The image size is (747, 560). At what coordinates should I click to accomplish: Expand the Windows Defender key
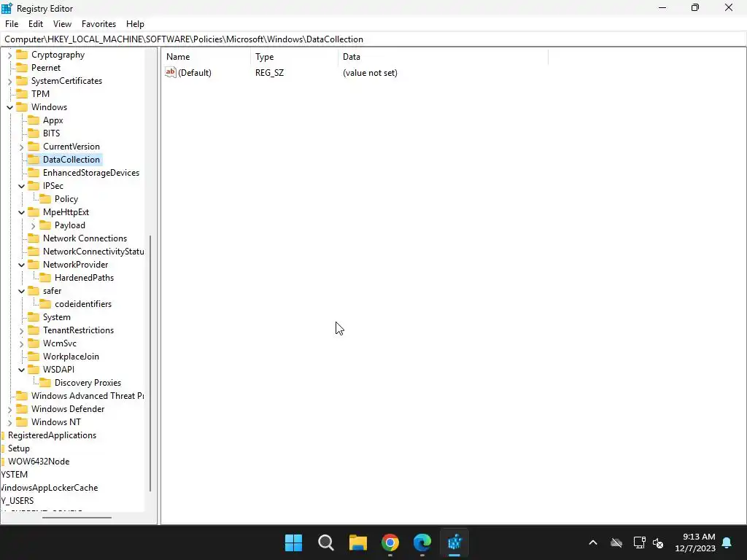pyautogui.click(x=9, y=410)
